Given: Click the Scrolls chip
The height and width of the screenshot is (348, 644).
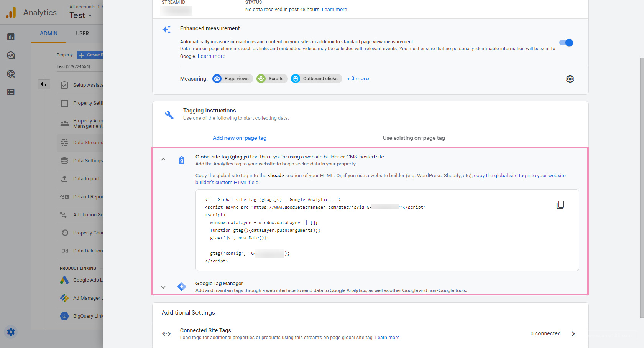Looking at the screenshot, I should tap(272, 79).
